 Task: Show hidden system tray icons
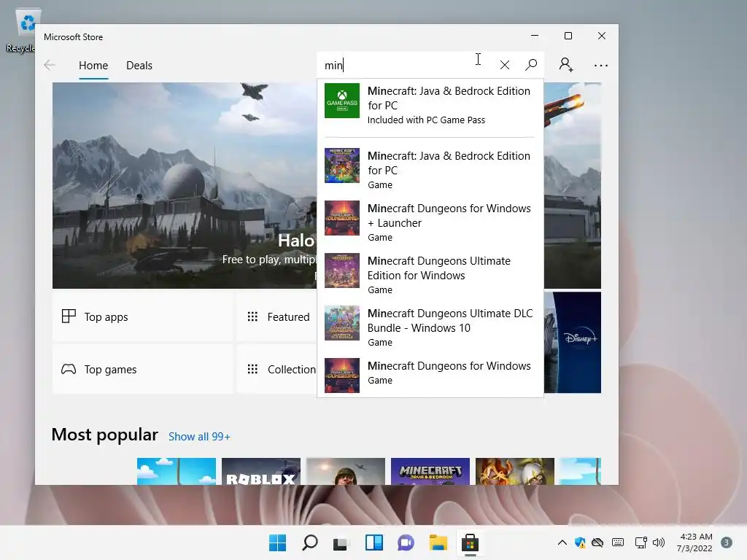coord(562,542)
